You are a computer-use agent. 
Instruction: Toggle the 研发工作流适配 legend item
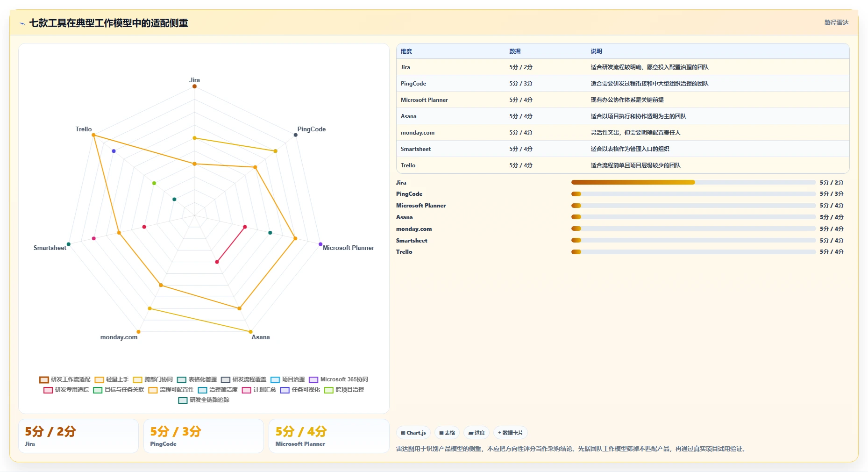(65, 379)
